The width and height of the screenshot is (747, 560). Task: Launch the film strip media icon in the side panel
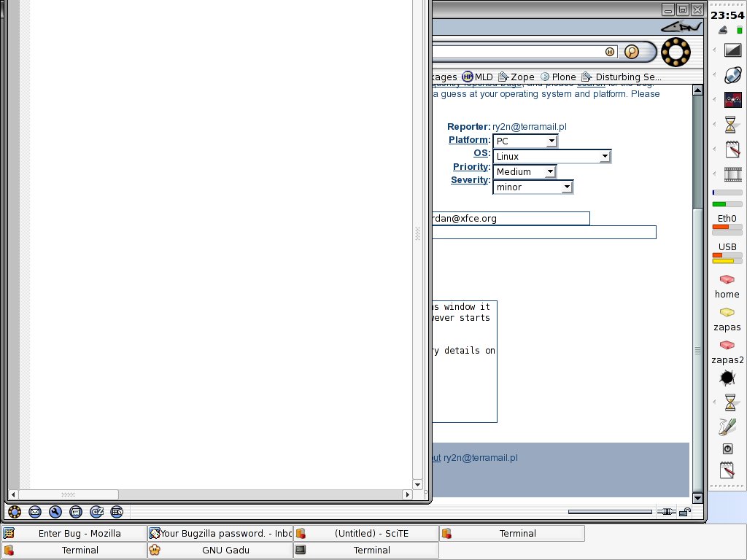(732, 174)
